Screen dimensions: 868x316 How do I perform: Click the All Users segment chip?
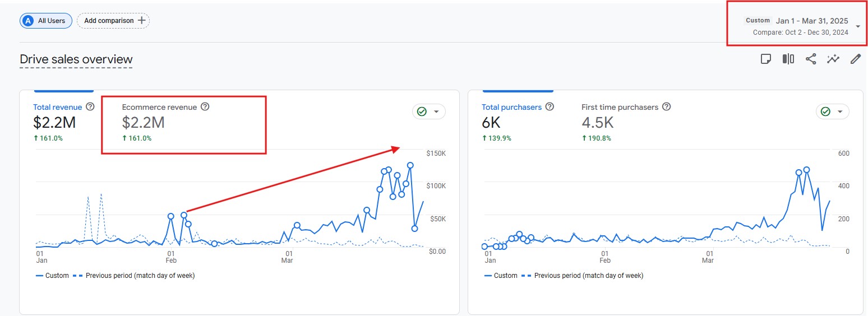click(x=46, y=21)
